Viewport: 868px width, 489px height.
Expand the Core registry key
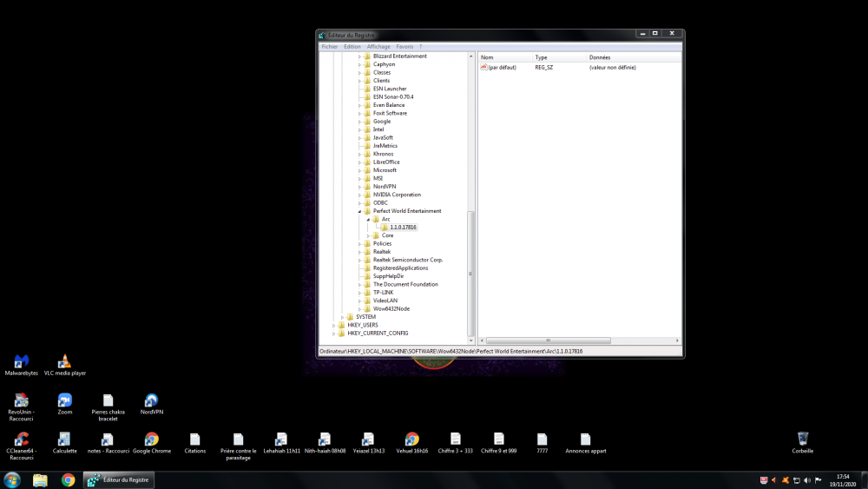point(368,236)
